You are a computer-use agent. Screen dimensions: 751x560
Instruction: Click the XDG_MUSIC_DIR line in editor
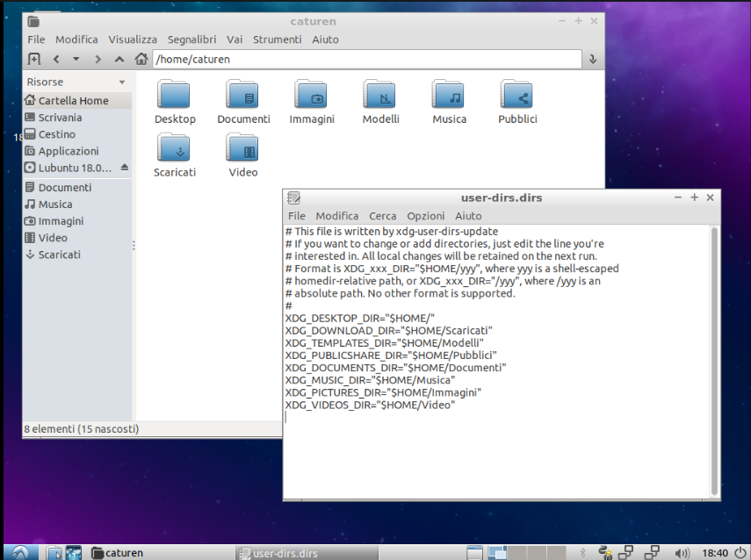370,381
